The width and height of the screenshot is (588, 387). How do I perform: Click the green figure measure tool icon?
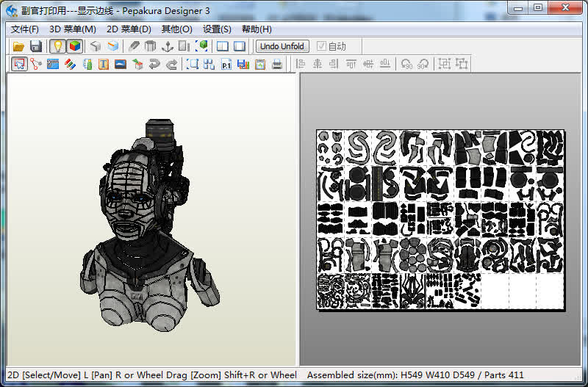tap(87, 64)
